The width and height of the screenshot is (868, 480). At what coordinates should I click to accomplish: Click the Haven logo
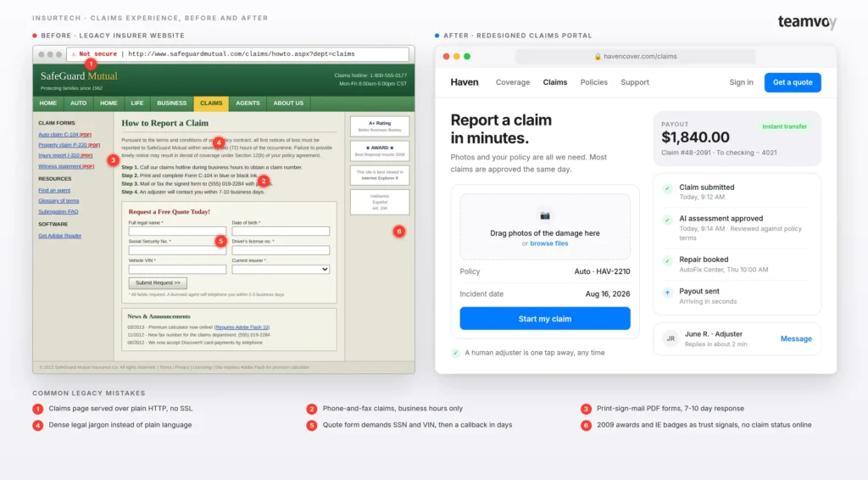(465, 82)
